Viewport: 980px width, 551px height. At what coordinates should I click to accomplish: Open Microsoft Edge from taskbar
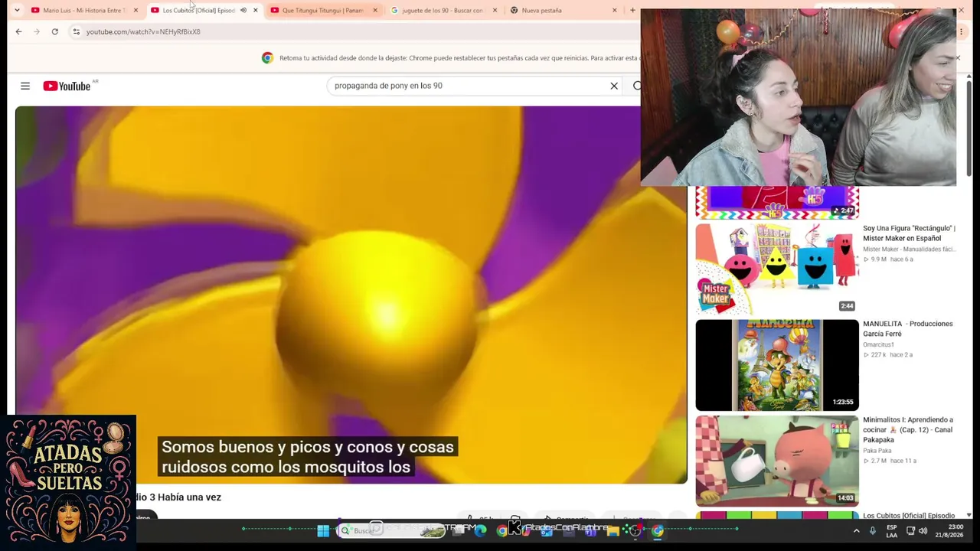point(481,530)
